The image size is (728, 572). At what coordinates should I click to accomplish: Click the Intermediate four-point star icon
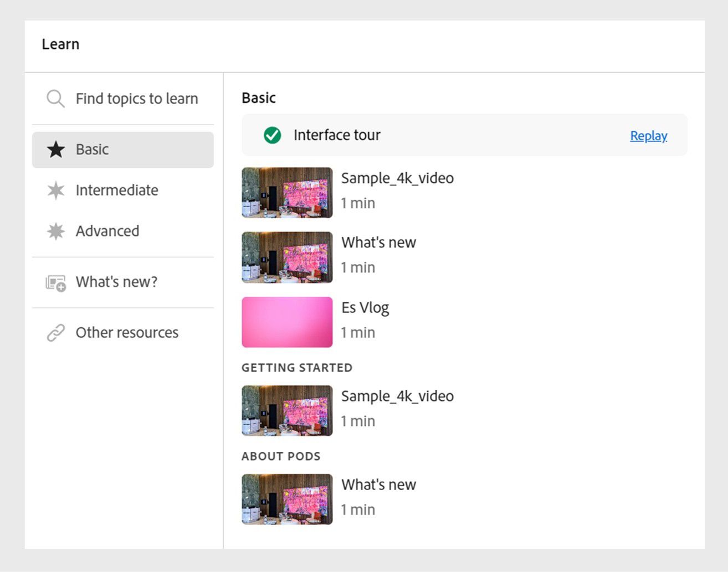tap(55, 190)
